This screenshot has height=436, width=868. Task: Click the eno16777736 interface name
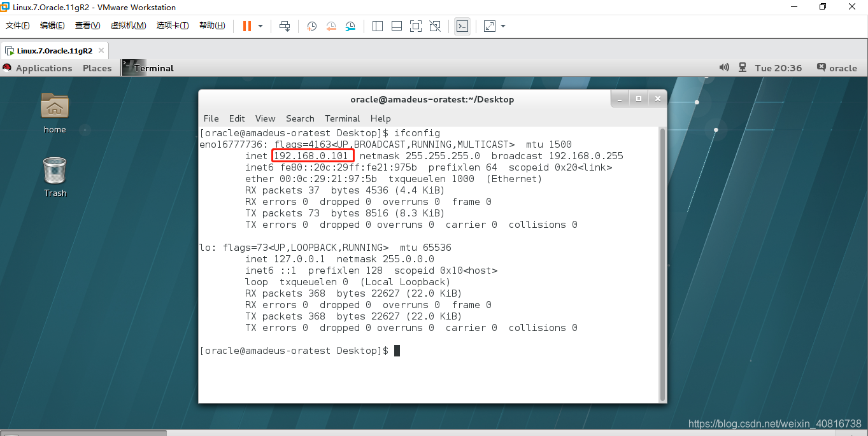(x=231, y=144)
